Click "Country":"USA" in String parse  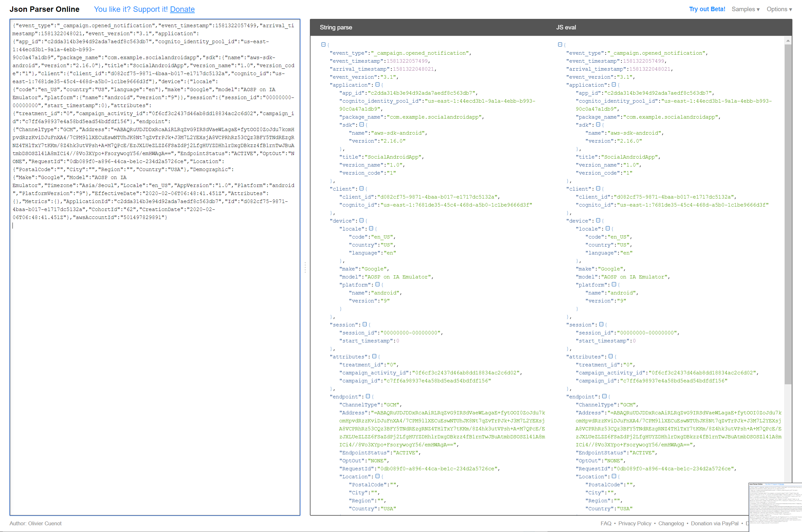[372, 509]
